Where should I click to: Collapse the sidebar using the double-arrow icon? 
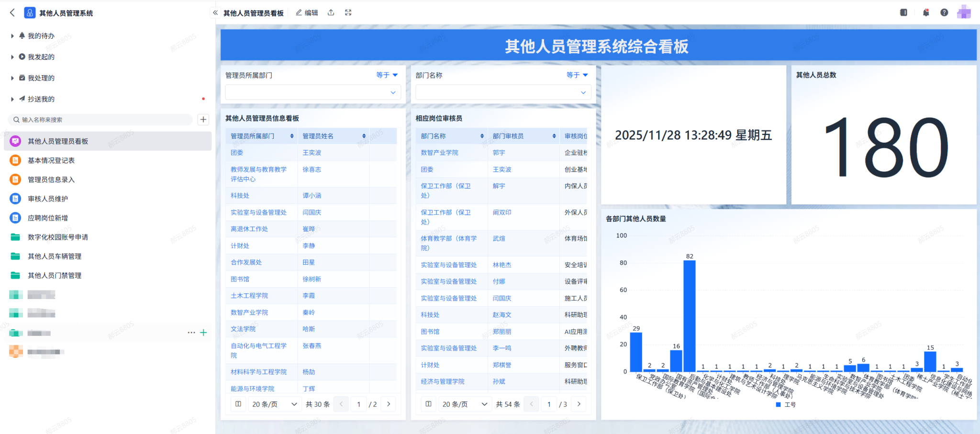click(x=215, y=13)
